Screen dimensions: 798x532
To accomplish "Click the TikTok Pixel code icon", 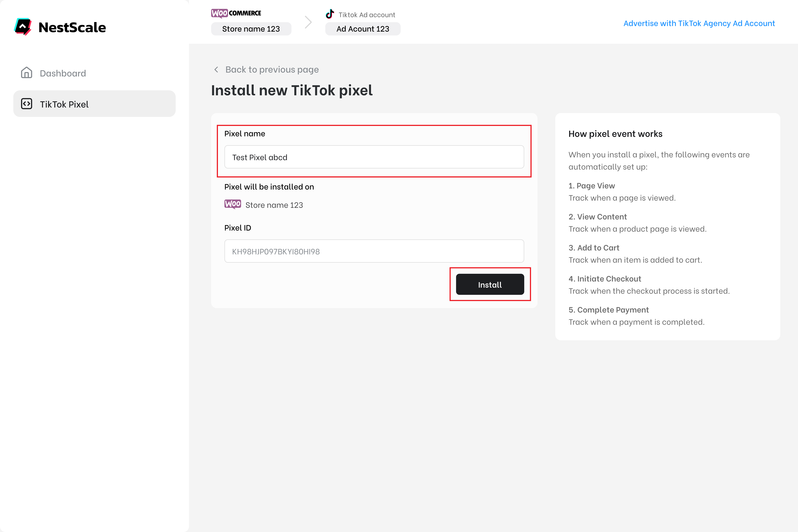I will [26, 104].
